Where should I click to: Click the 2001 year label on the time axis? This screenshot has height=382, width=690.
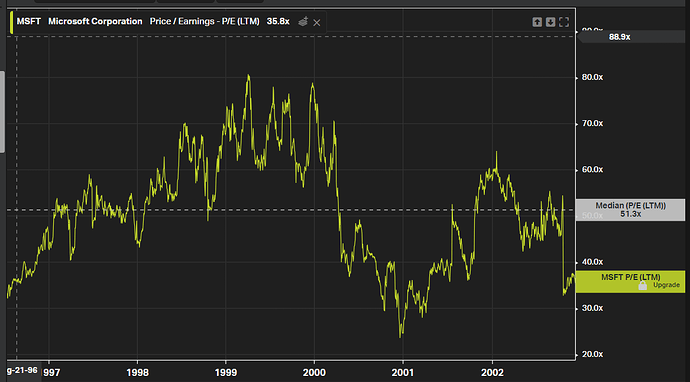403,373
